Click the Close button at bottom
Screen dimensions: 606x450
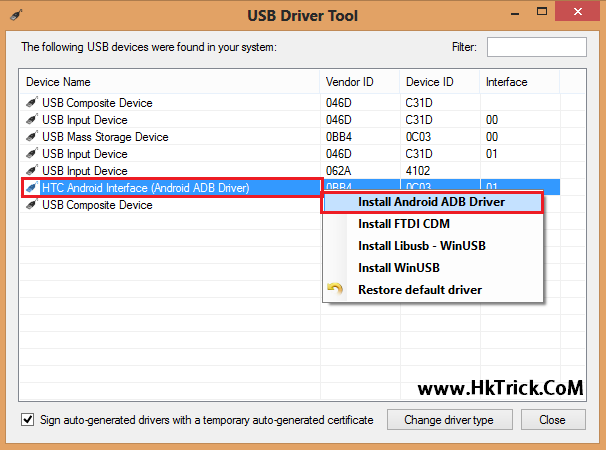tap(553, 420)
